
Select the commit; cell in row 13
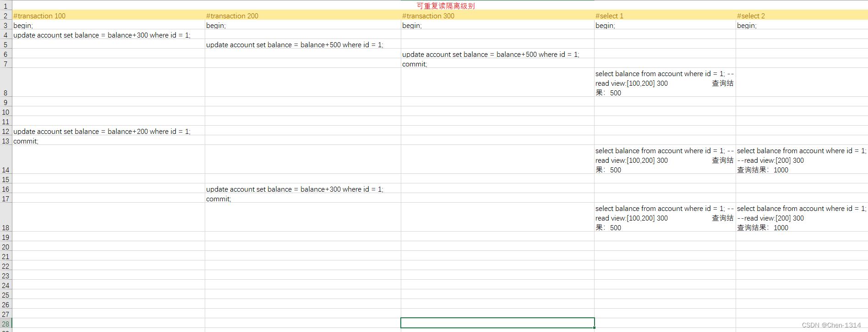point(109,140)
